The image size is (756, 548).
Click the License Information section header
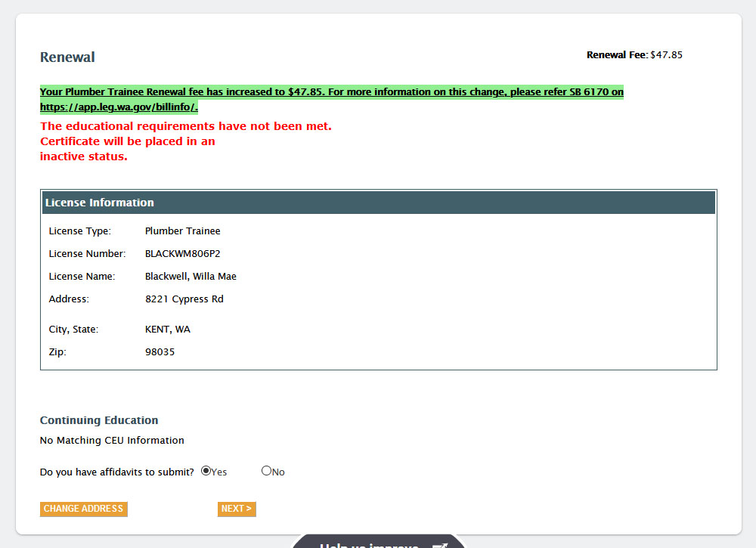click(x=379, y=203)
